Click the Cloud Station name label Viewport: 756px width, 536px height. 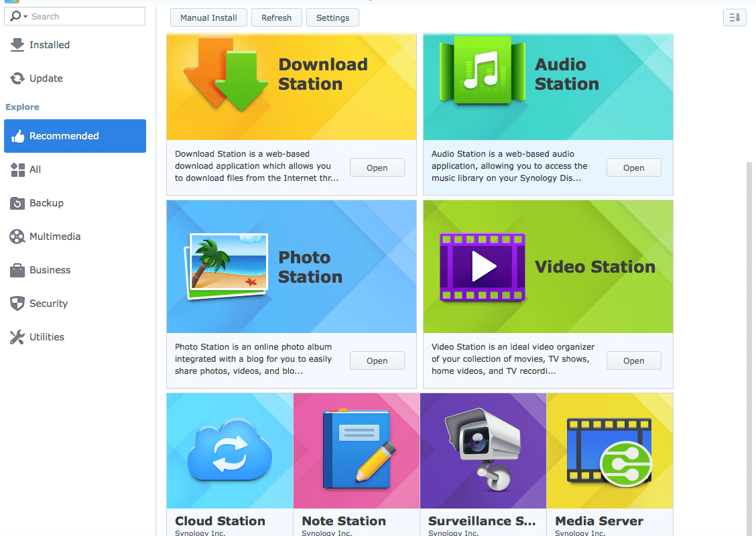tap(220, 521)
